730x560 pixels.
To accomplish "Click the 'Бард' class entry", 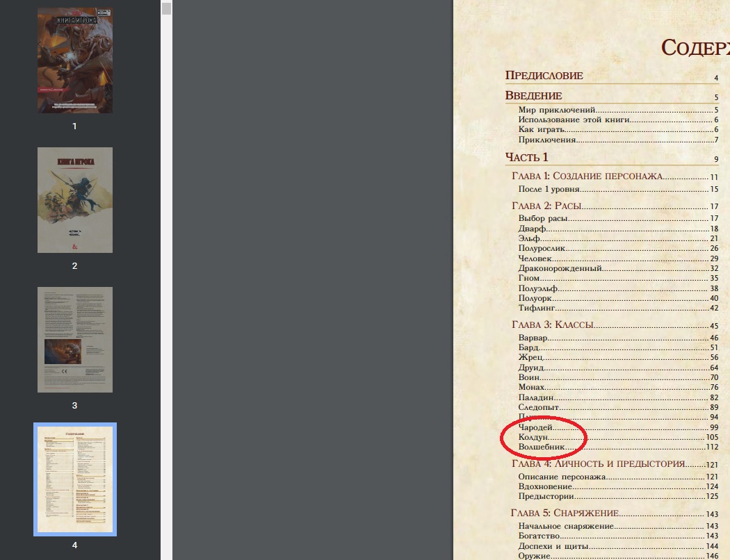I will [528, 347].
